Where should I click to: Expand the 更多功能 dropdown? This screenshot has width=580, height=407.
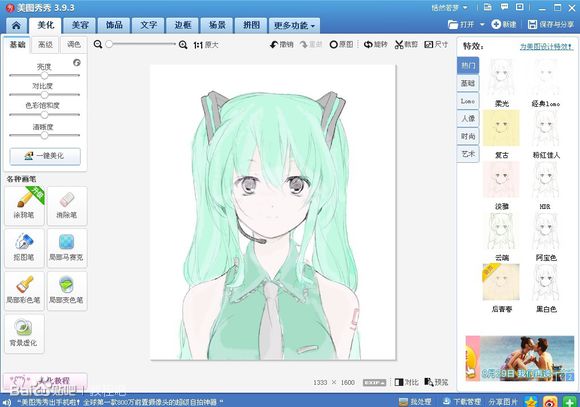[x=294, y=26]
